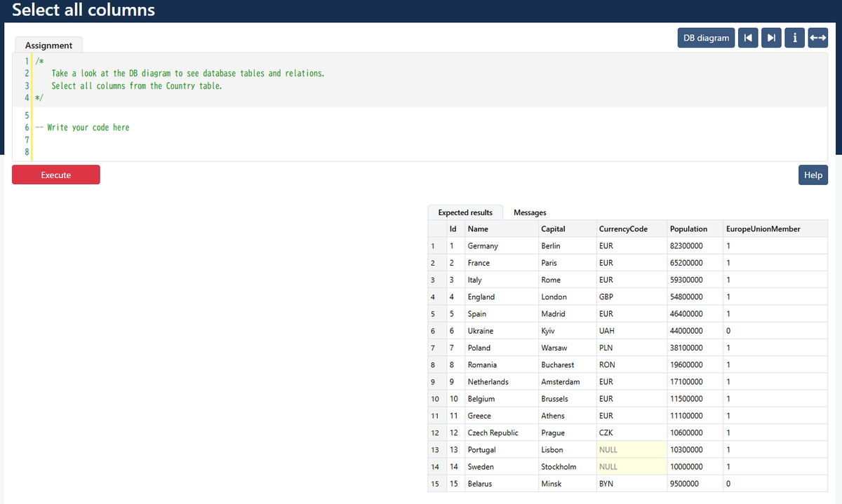Click the Bucharest capital cell
The height and width of the screenshot is (504, 842).
[567, 365]
